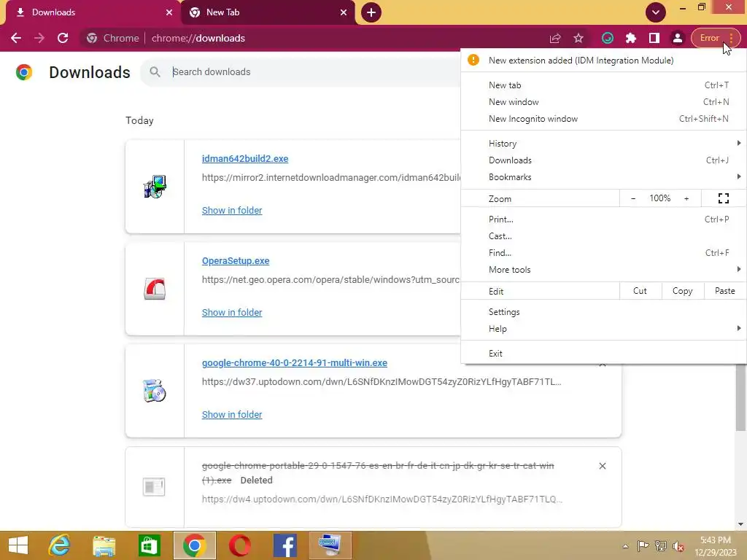Go back using the browser back arrow

16,38
